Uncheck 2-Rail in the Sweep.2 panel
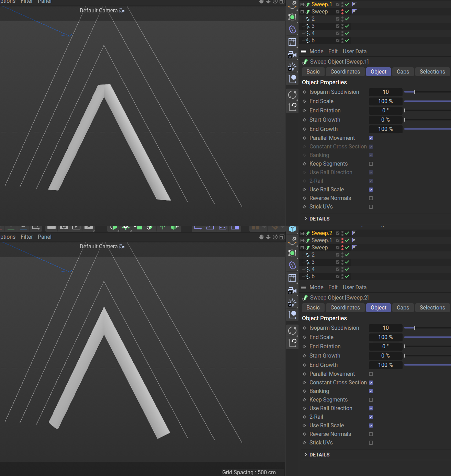The width and height of the screenshot is (451, 476). pos(371,417)
